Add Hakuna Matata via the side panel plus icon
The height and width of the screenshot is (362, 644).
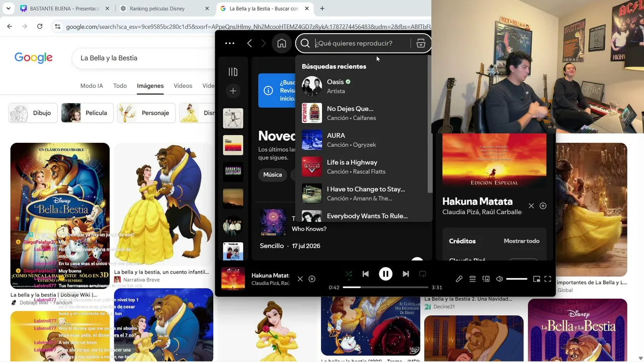pyautogui.click(x=543, y=206)
